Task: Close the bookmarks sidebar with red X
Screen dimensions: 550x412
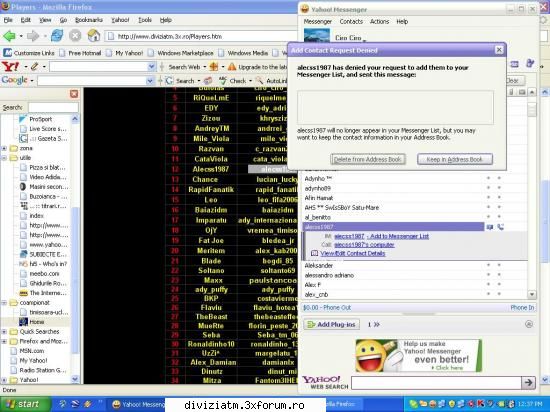Action: point(74,94)
